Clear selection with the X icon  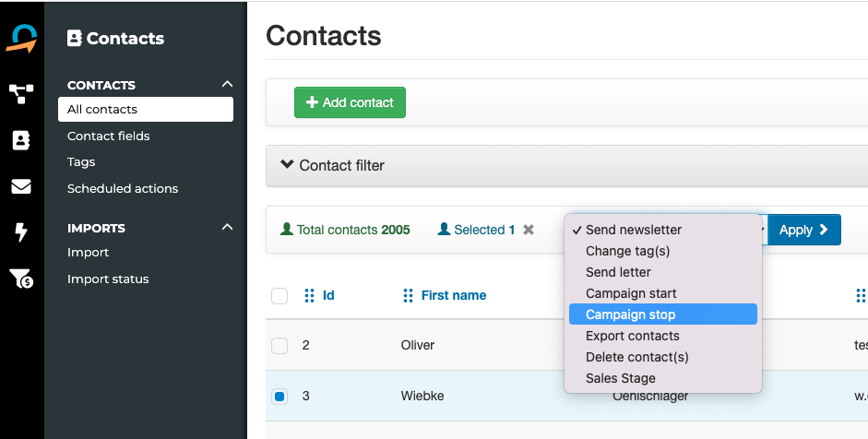coord(529,230)
